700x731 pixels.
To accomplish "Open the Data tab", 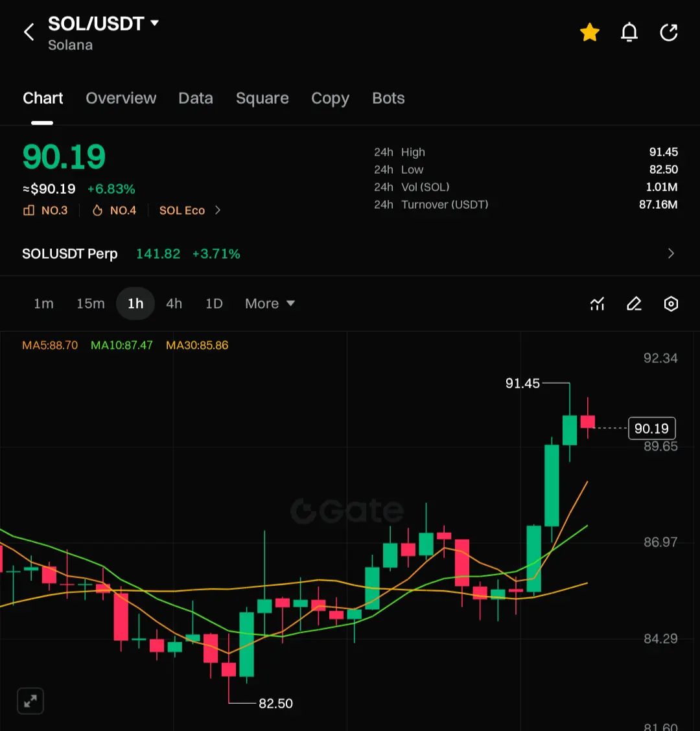I will pos(195,98).
